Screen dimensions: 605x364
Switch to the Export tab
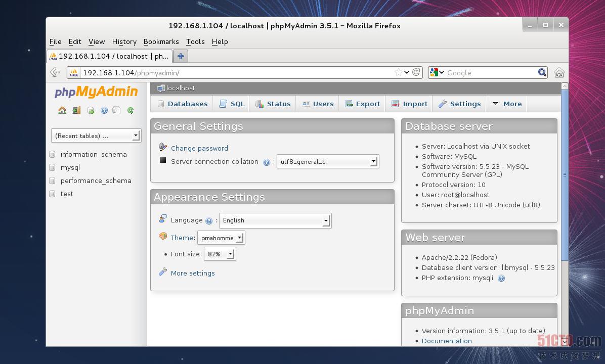362,104
